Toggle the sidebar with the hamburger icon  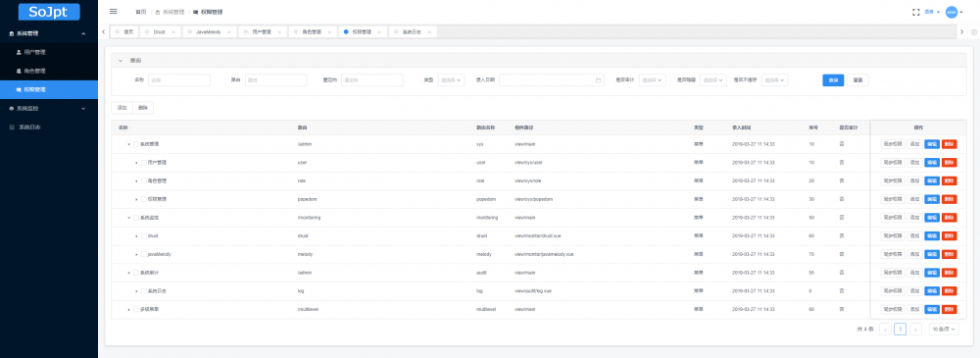point(113,11)
